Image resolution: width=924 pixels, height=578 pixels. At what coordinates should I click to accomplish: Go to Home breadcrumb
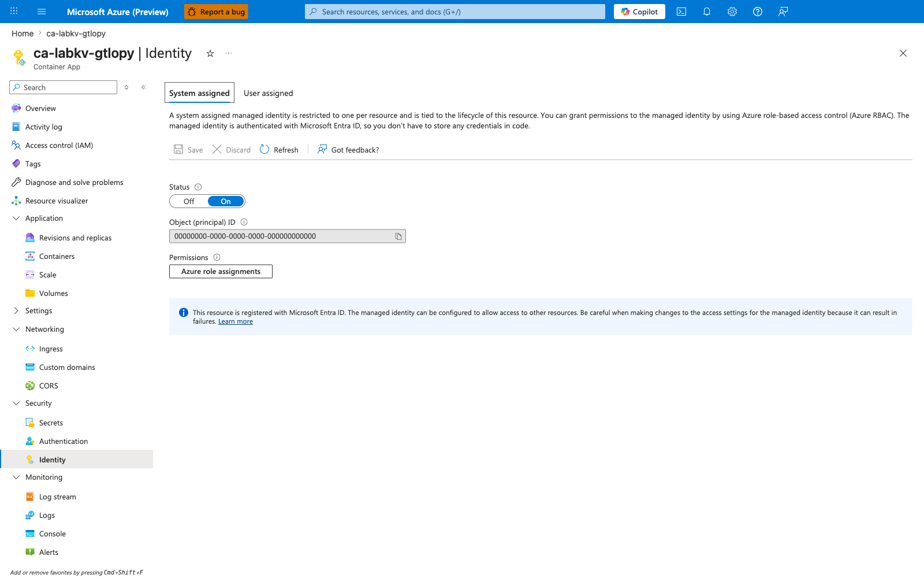pos(23,34)
